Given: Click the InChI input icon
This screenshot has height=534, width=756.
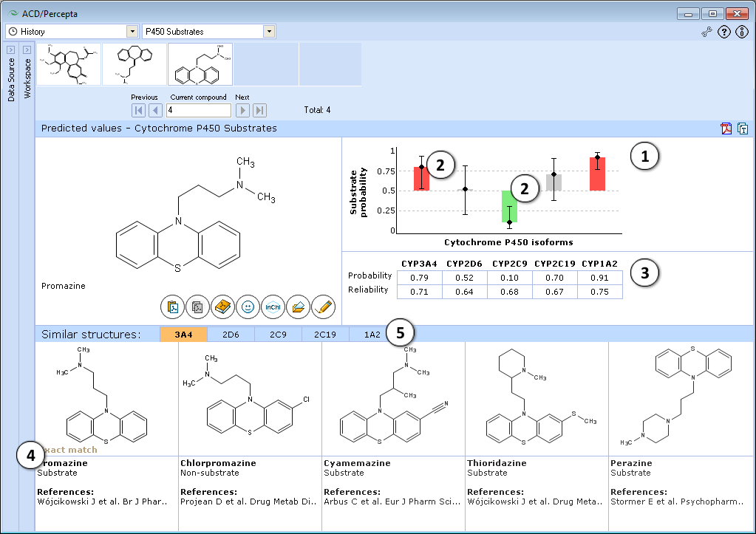Looking at the screenshot, I should (273, 307).
